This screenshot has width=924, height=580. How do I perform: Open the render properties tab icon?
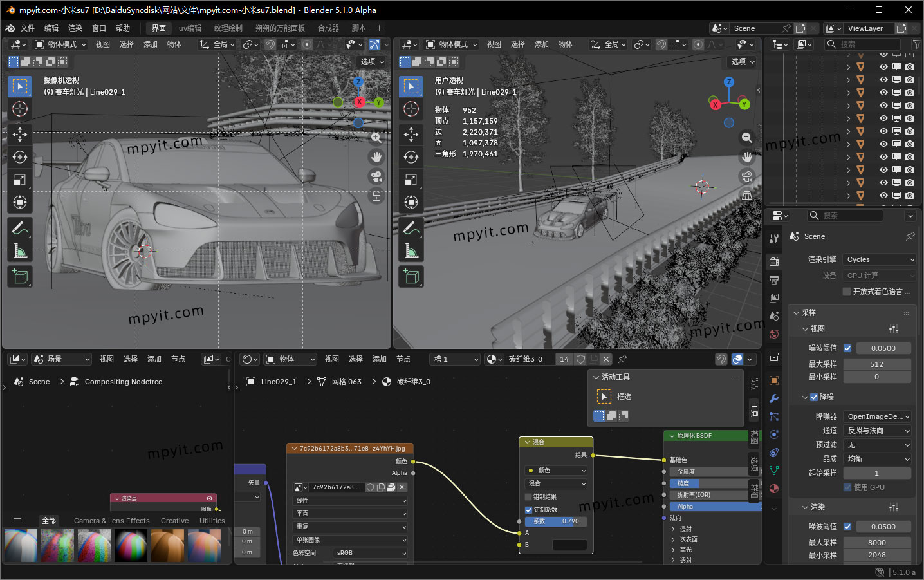click(774, 261)
